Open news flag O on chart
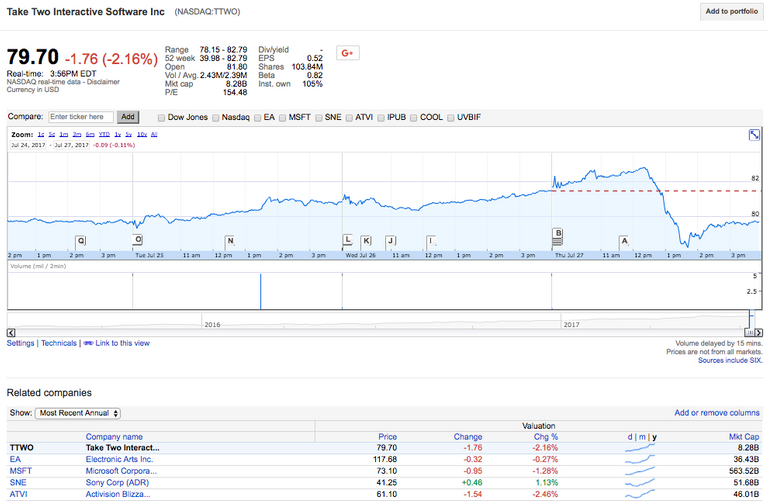 pos(138,240)
